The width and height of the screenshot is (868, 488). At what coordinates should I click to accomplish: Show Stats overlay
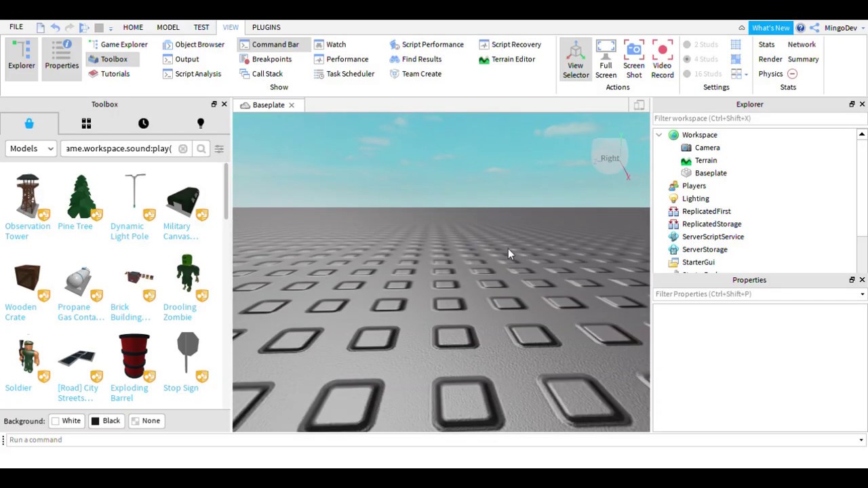pyautogui.click(x=766, y=45)
